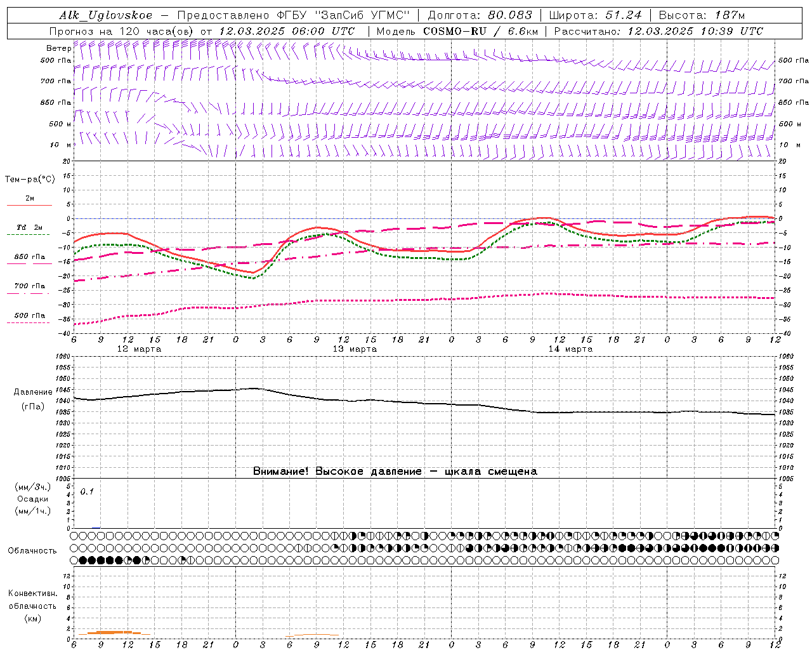Click the 2м temperature legend entry
Screen dimensions: 812x650
click(30, 199)
